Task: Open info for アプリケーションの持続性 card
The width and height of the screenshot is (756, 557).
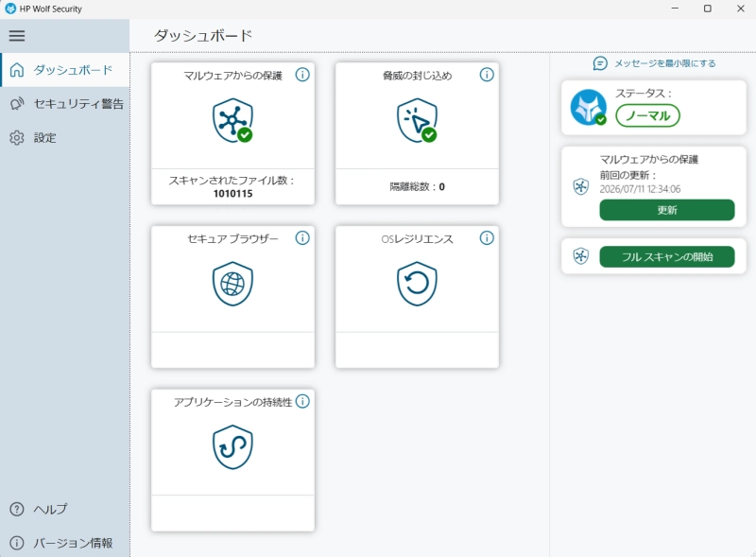Action: (x=302, y=401)
